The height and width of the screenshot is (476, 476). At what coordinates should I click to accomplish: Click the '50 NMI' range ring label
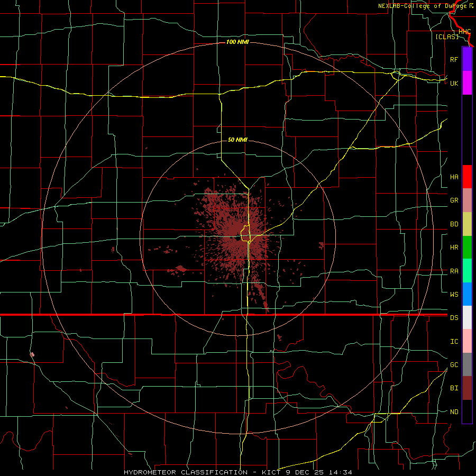(x=237, y=140)
